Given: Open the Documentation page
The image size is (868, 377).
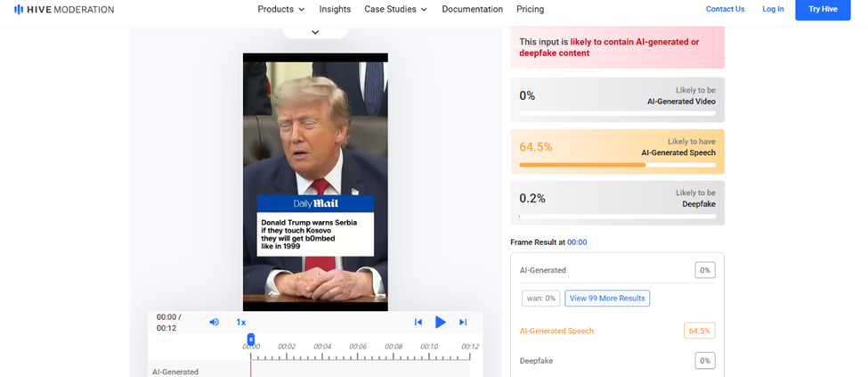Looking at the screenshot, I should tap(472, 10).
